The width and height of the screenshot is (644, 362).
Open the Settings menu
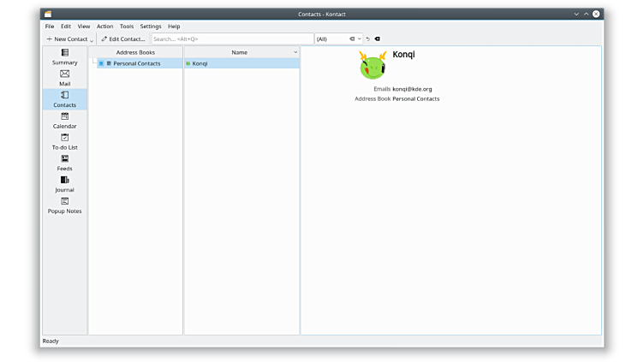tap(151, 27)
